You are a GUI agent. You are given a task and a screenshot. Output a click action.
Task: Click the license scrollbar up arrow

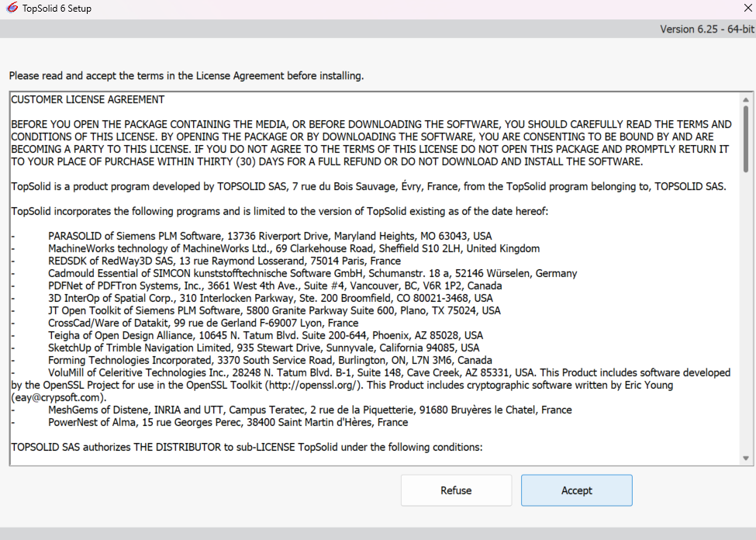[746, 100]
